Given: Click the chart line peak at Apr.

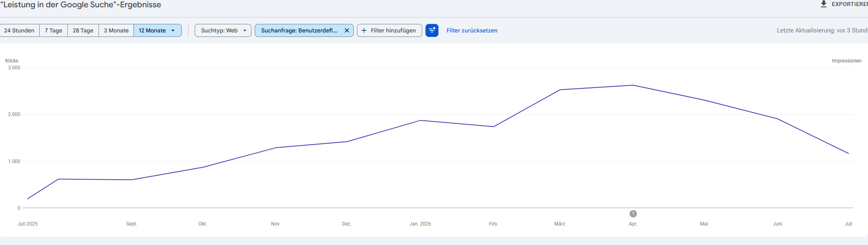Looking at the screenshot, I should pos(633,85).
